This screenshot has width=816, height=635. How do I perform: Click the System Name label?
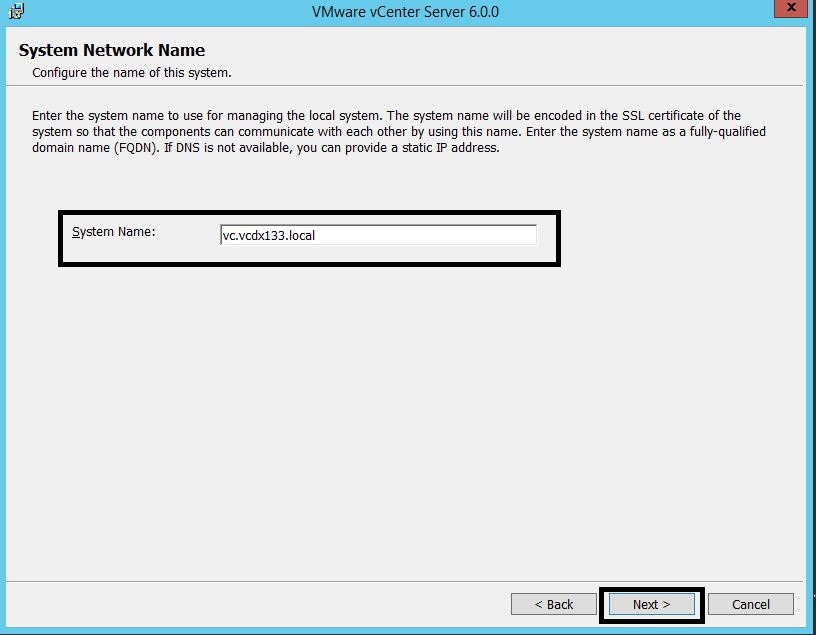point(113,232)
